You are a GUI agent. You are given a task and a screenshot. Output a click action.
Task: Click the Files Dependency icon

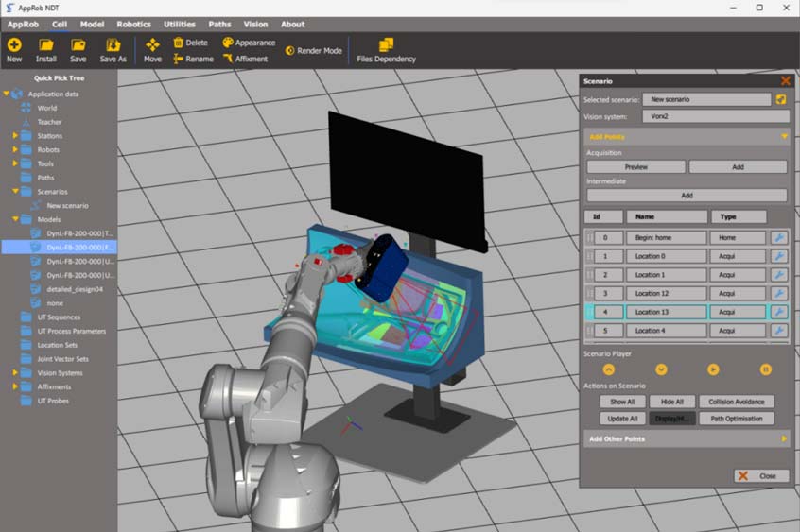click(x=386, y=45)
